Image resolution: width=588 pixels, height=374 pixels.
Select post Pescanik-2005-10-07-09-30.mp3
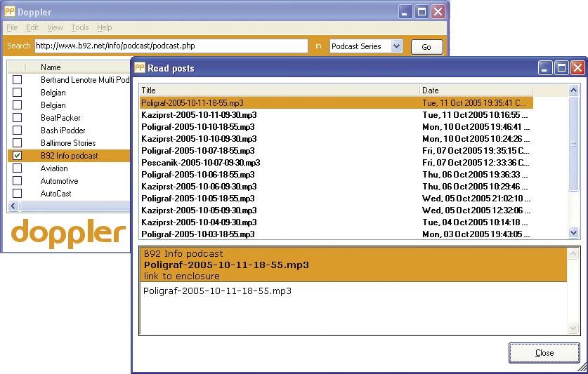tap(201, 163)
